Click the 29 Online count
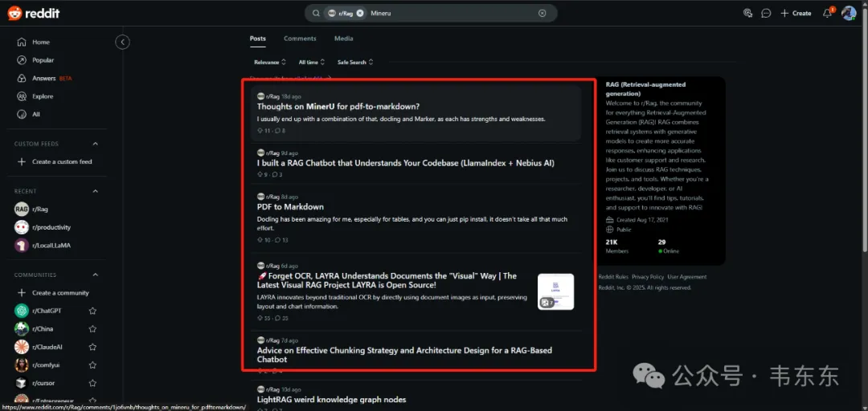The image size is (868, 411). click(x=668, y=246)
